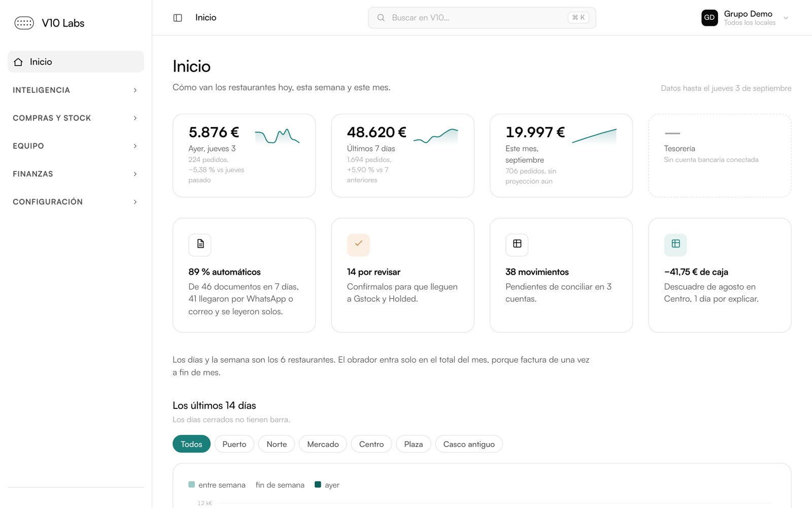Click the V10 Labs logo icon
Viewport: 812px width, 508px height.
24,23
